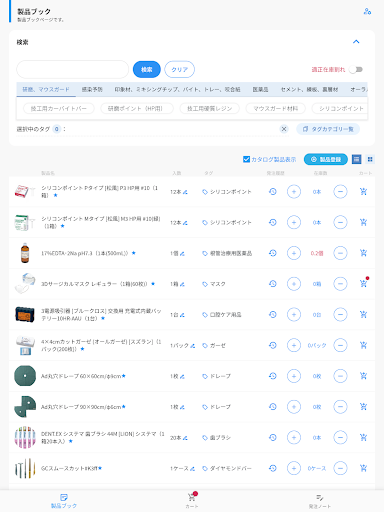Increase stock for シリコンポイント Pタイプ
The height and width of the screenshot is (512, 384).
pyautogui.click(x=294, y=192)
